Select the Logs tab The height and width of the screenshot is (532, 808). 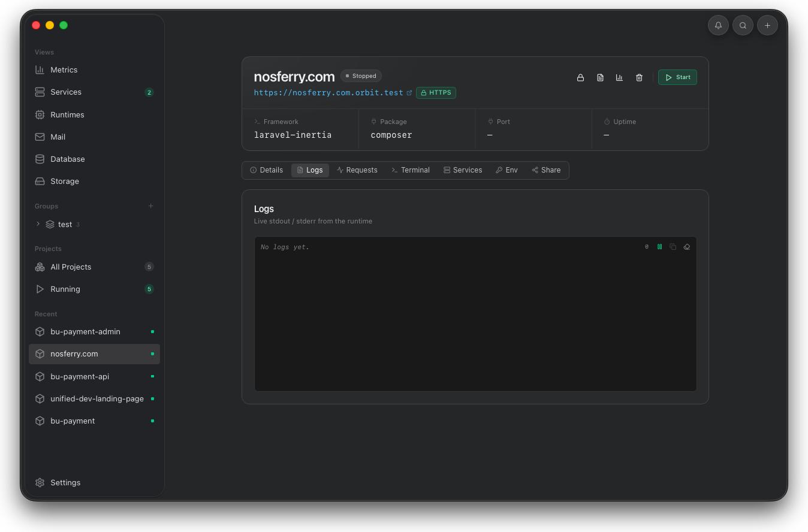pos(310,170)
